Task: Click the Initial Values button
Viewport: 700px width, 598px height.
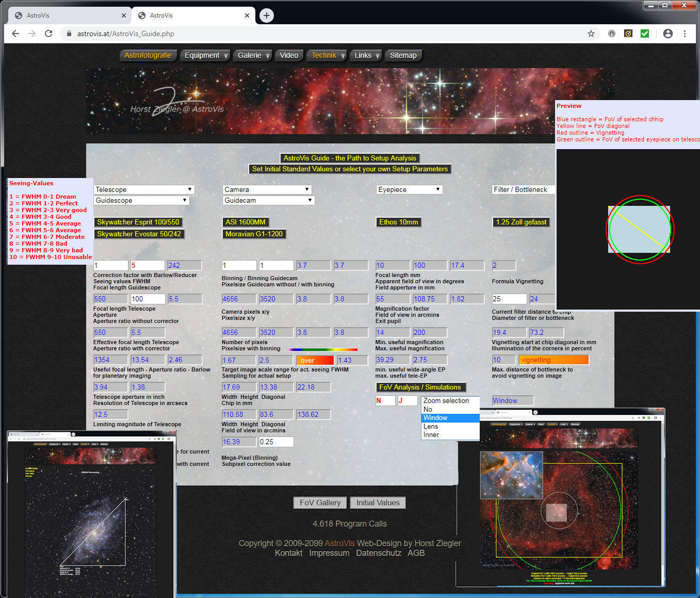Action: point(378,503)
